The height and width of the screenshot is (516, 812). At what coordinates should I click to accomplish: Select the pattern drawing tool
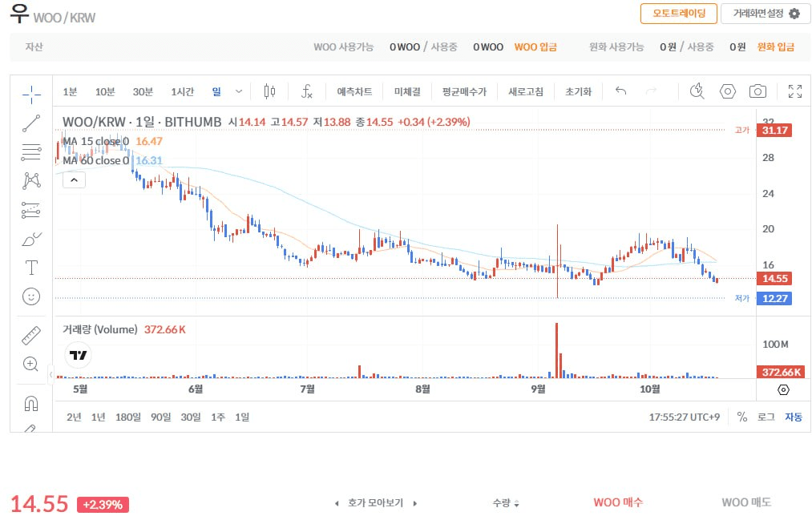pyautogui.click(x=31, y=180)
